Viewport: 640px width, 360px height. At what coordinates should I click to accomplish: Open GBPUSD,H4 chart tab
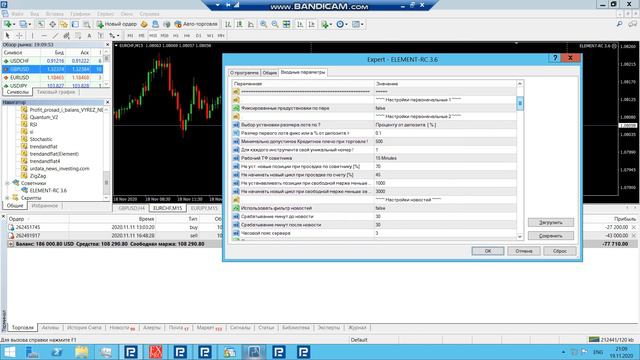(x=131, y=208)
